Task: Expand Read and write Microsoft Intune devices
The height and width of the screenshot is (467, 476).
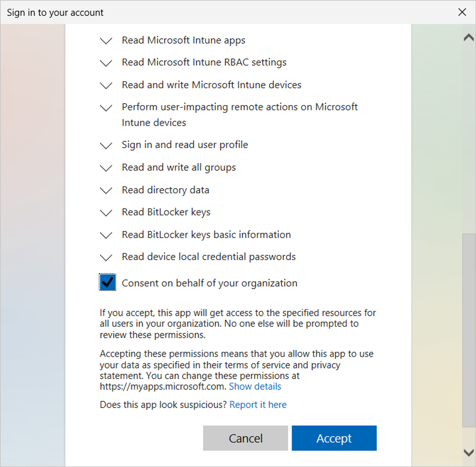Action: [106, 86]
